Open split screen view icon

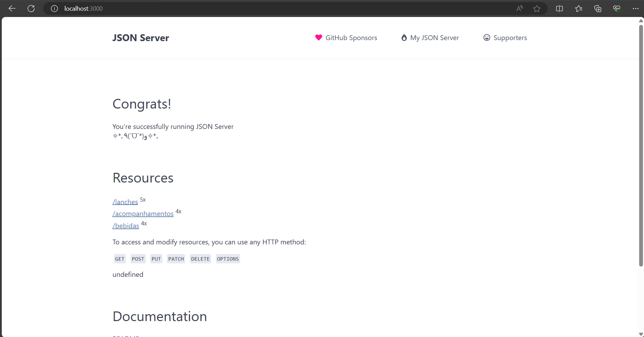559,9
